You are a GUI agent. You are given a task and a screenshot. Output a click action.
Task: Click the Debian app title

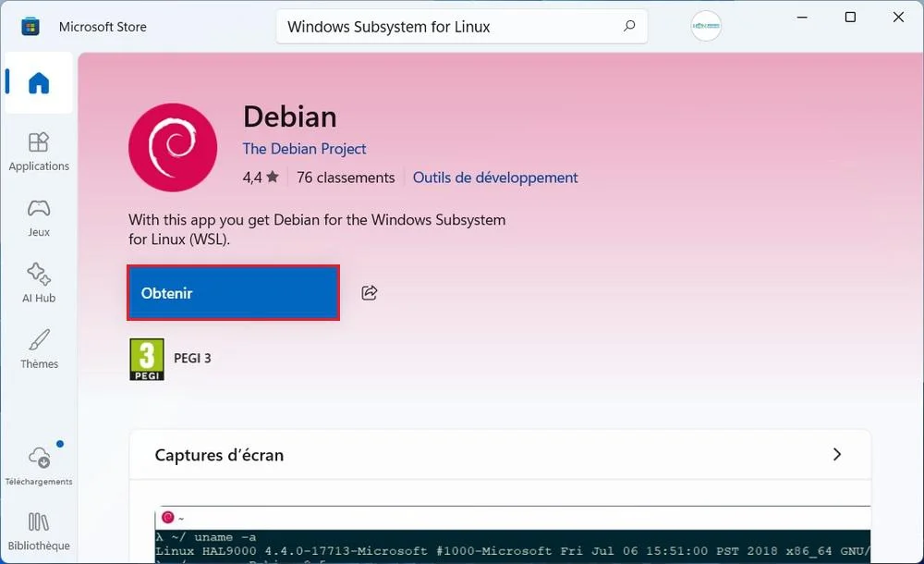tap(290, 116)
